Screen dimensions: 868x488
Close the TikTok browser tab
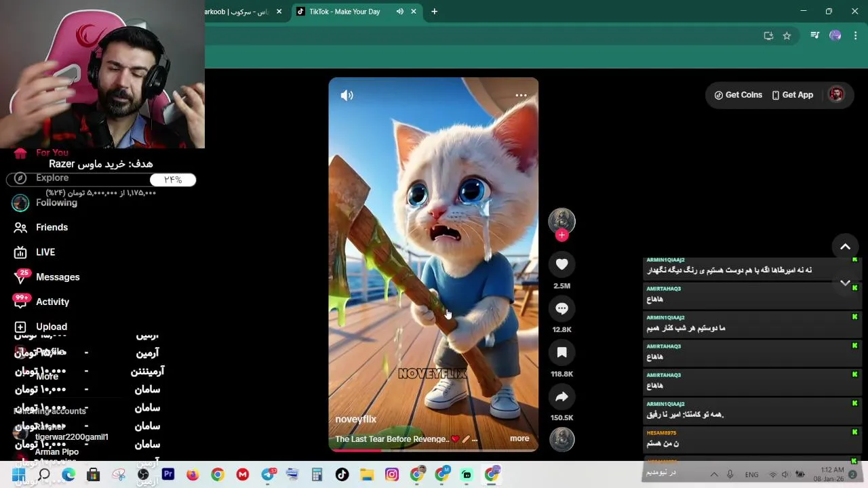414,12
